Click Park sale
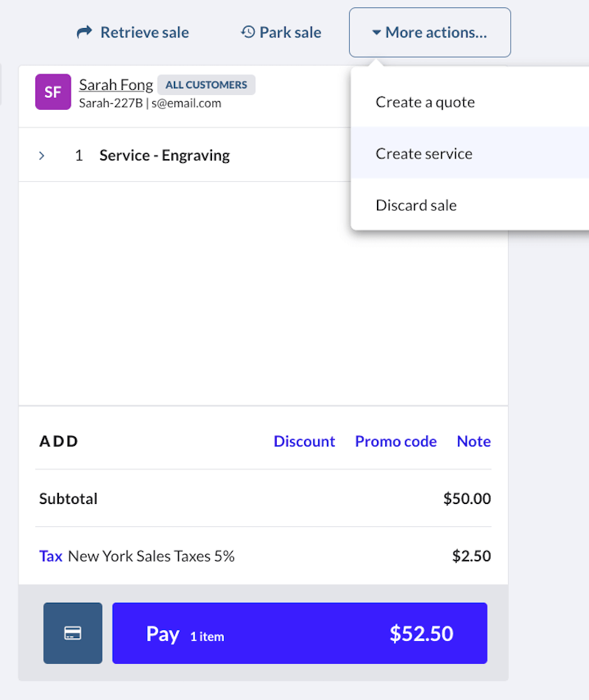 [281, 32]
